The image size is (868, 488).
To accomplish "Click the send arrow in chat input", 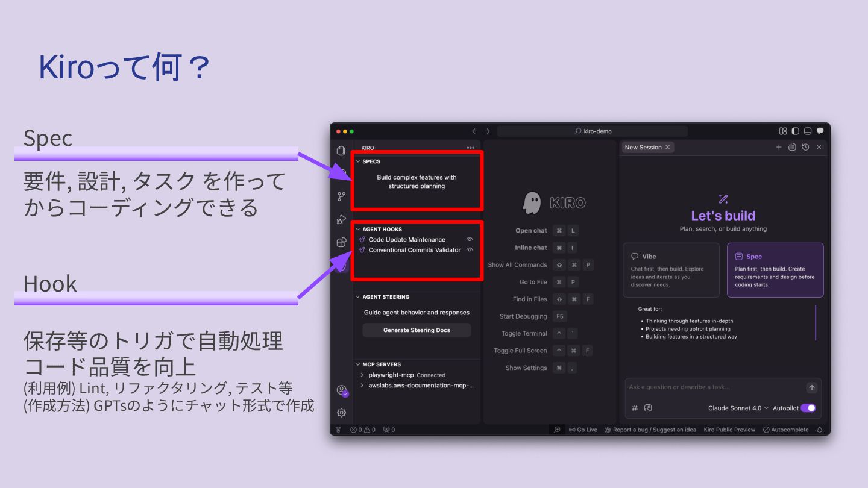I will [812, 388].
